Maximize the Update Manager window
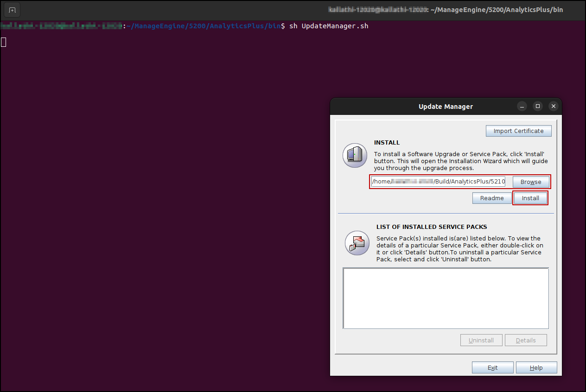The image size is (586, 392). coord(538,106)
